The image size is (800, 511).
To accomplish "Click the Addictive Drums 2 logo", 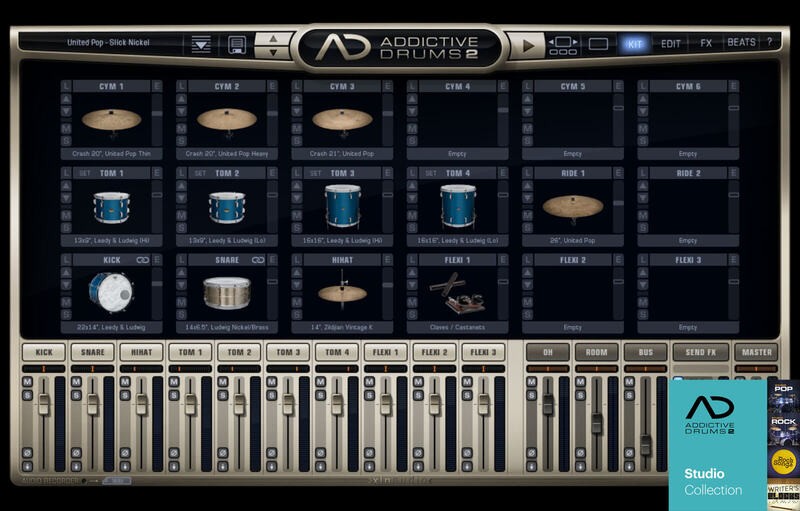I will click(399, 47).
